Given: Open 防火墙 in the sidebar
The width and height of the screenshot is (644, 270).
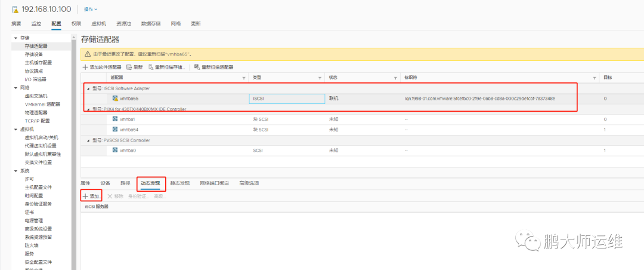Looking at the screenshot, I should coord(32,246).
